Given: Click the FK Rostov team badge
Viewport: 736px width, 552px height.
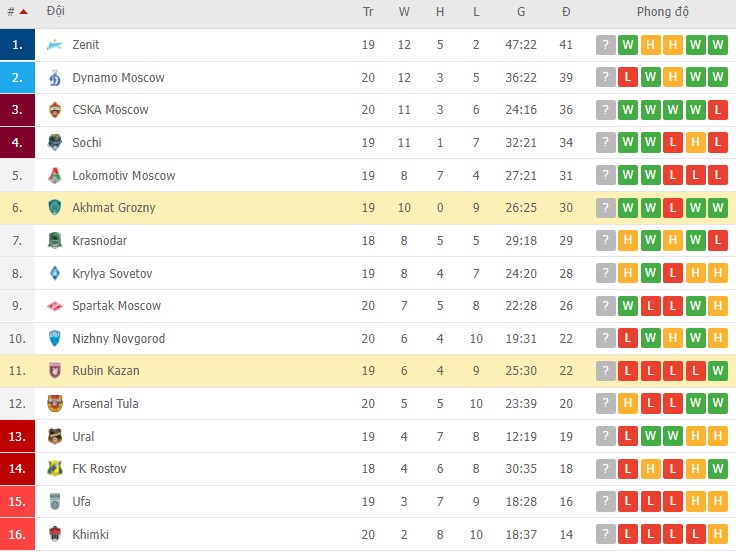Looking at the screenshot, I should pos(54,469).
